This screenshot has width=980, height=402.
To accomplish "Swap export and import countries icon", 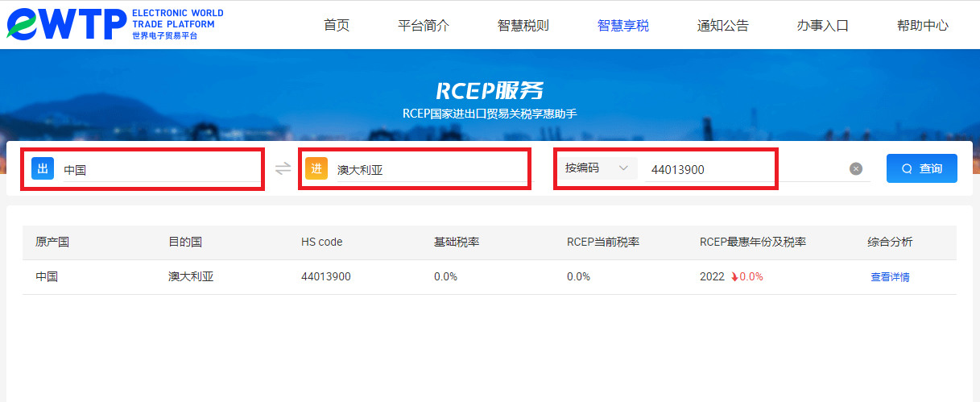I will tap(283, 168).
